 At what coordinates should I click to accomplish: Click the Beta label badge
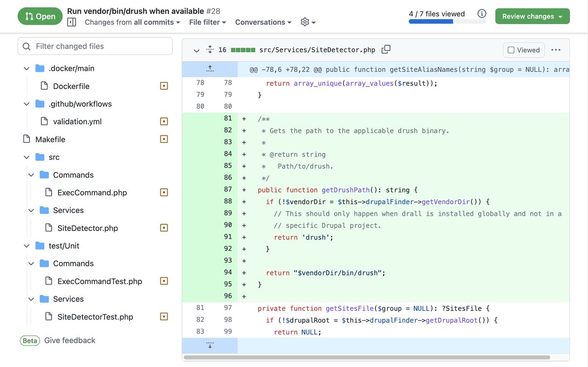(30, 341)
